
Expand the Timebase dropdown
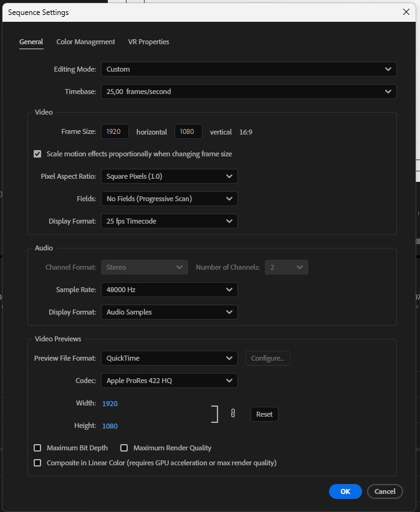tap(249, 92)
